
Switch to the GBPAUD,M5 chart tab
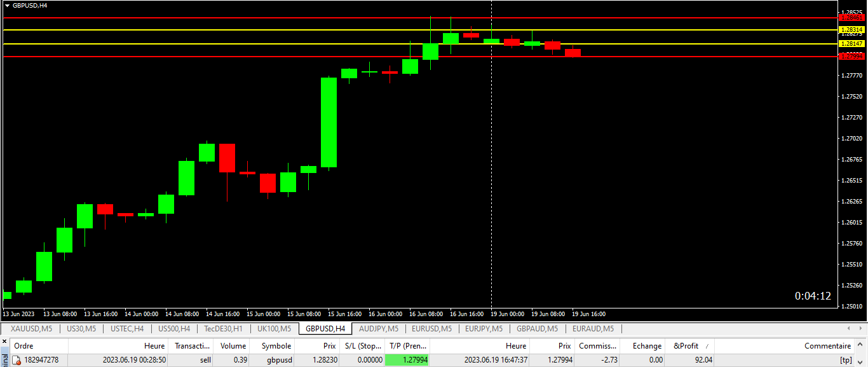[x=537, y=329]
